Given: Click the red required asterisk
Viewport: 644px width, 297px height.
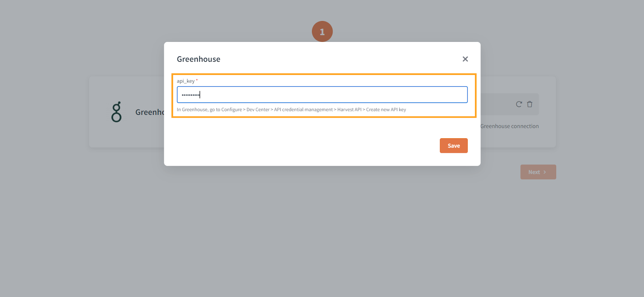Looking at the screenshot, I should point(197,80).
